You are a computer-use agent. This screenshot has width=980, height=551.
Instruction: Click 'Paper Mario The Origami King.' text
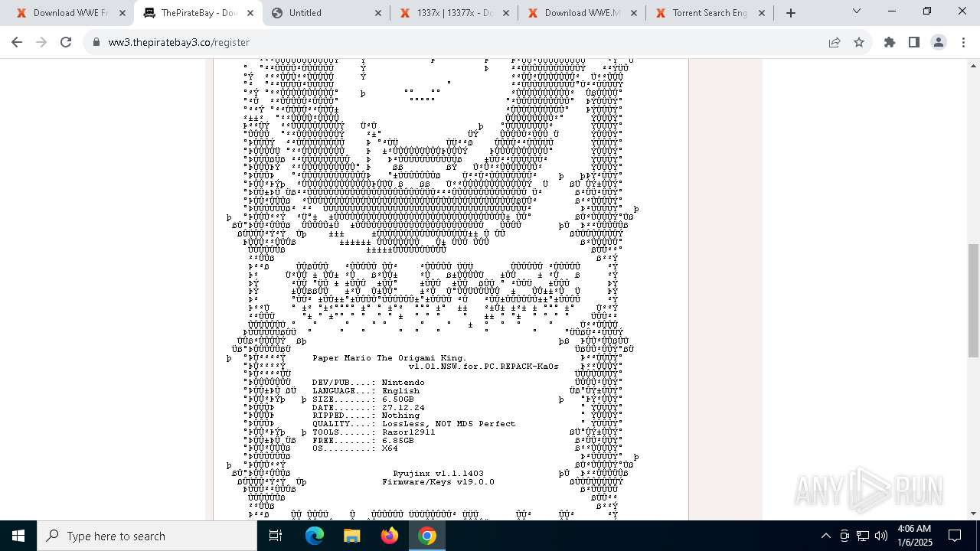pyautogui.click(x=389, y=358)
